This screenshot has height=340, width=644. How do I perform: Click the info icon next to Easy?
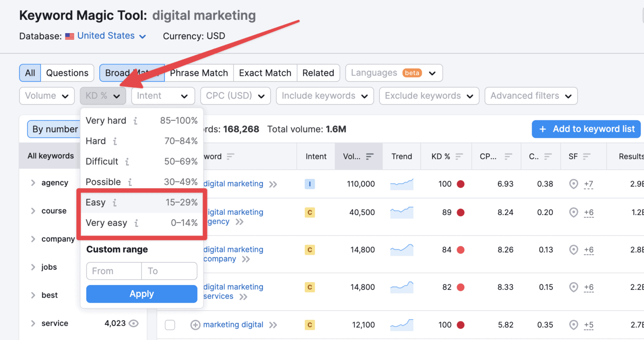coord(114,202)
